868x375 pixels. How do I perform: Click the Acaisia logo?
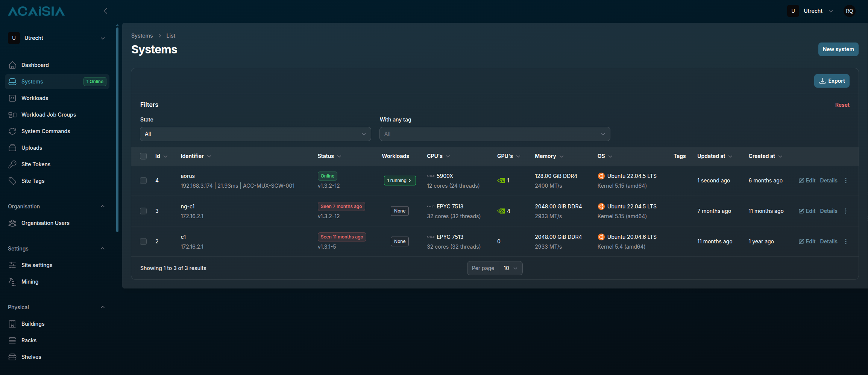36,11
